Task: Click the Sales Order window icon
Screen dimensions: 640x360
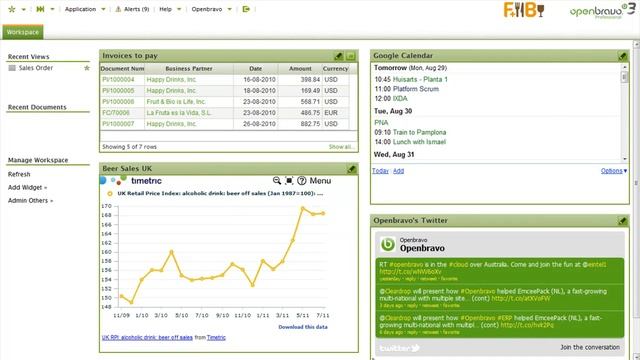Action: [x=12, y=68]
